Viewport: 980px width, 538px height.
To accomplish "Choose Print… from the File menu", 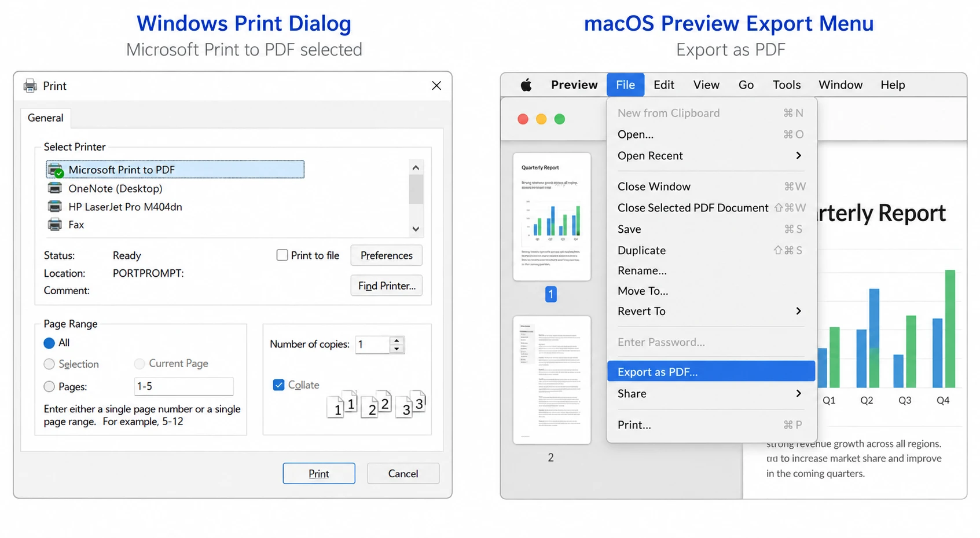I will [711, 425].
